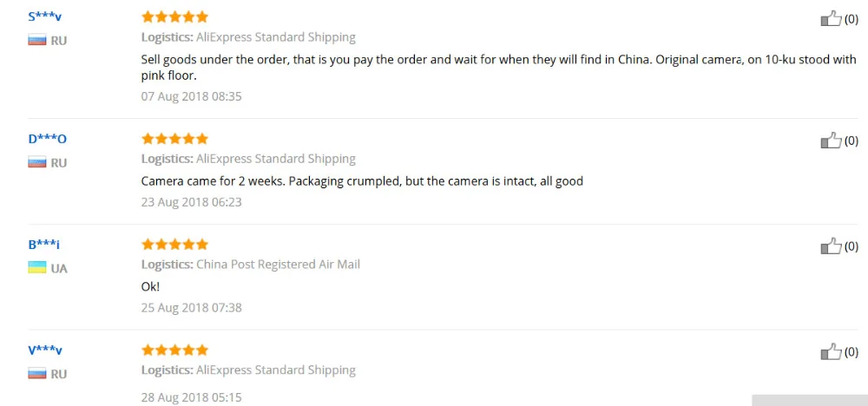
Task: Click Russian flag icon under D***O
Action: coord(37,162)
